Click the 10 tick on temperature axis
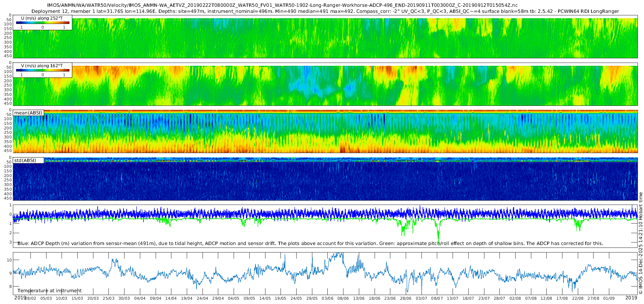This screenshot has width=644, height=304. 10,260
